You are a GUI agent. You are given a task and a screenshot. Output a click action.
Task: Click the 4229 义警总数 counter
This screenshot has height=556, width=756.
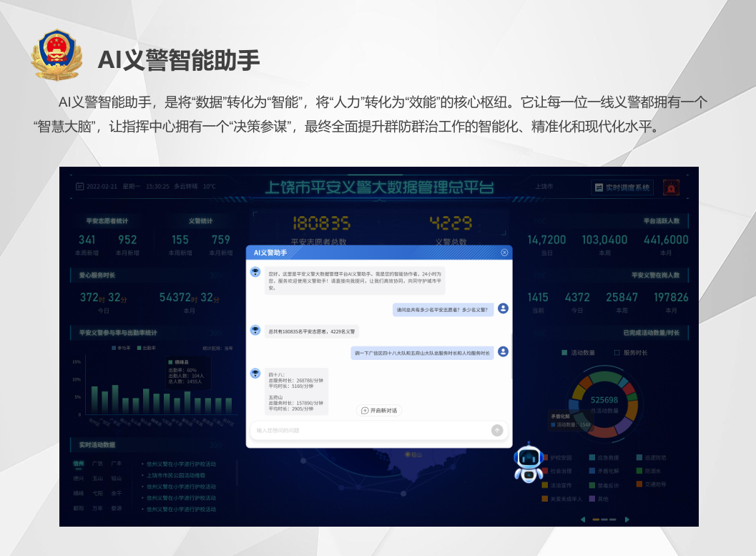pyautogui.click(x=451, y=223)
